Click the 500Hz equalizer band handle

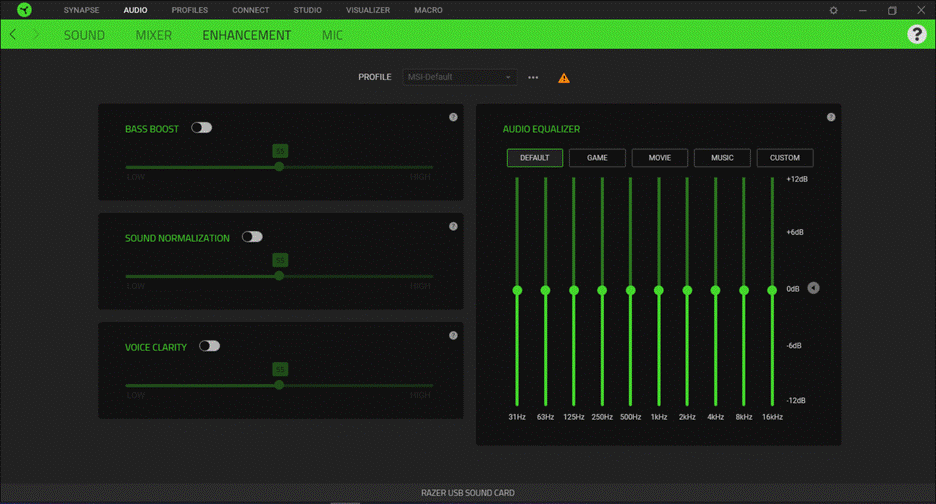coord(630,290)
